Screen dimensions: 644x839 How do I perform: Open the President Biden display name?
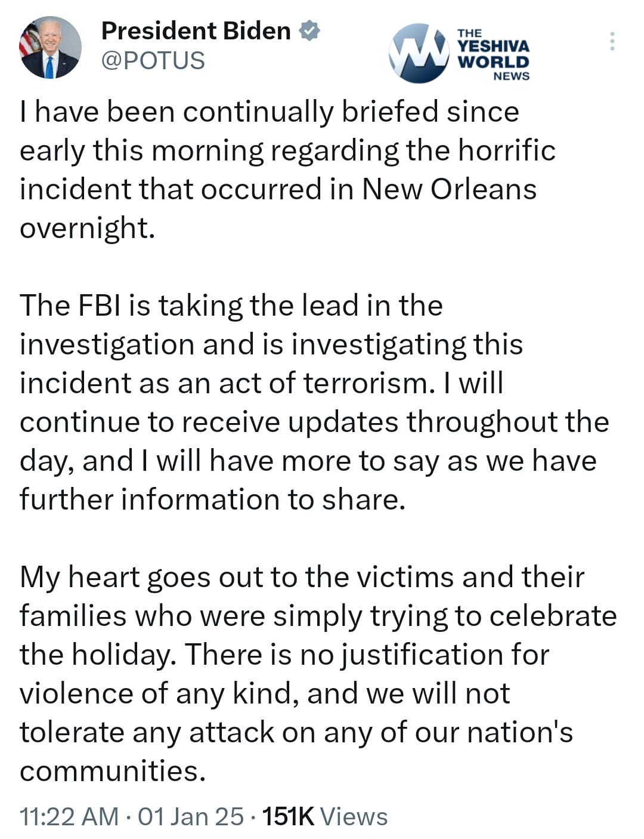tap(196, 30)
